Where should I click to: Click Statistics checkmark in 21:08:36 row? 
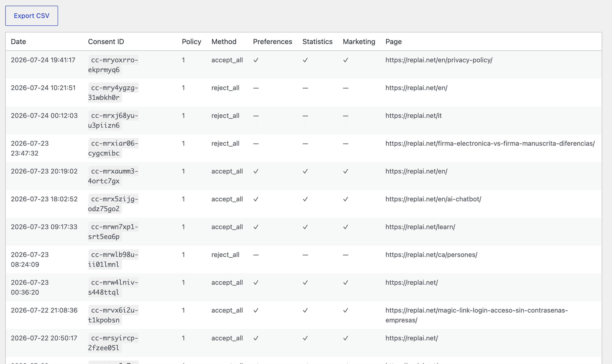click(x=305, y=310)
